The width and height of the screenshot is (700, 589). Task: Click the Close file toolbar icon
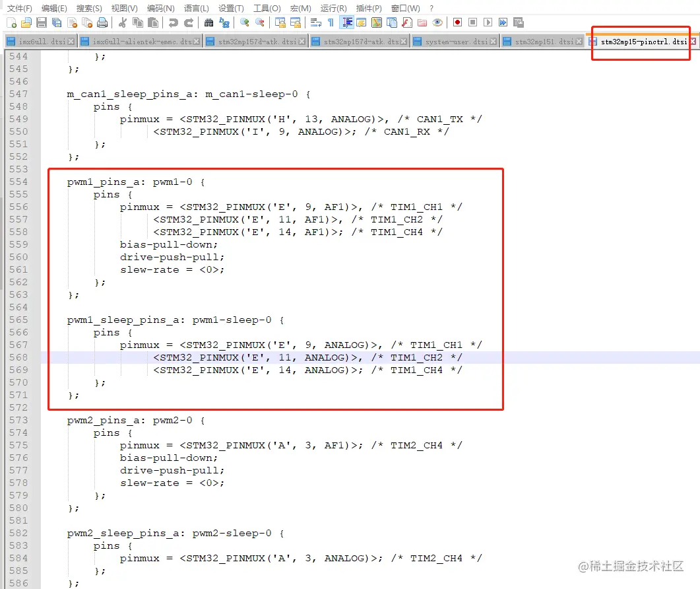pos(72,22)
